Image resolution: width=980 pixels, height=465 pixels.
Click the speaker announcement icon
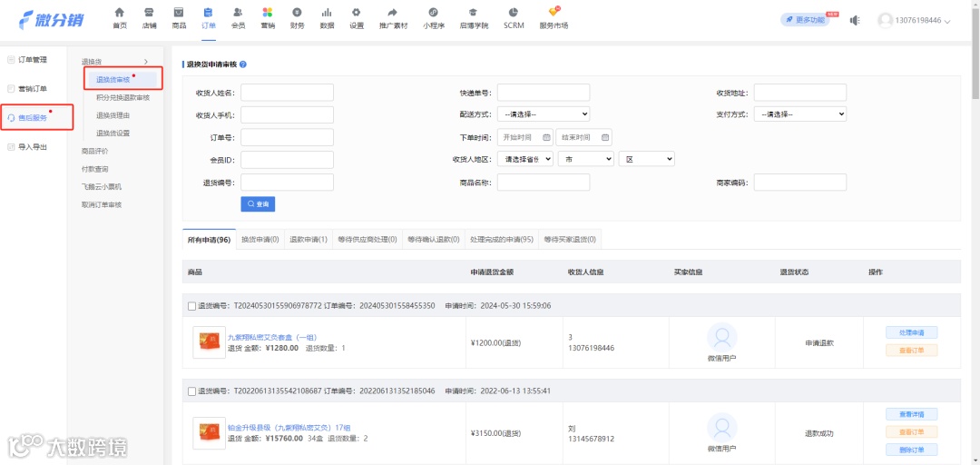coord(855,21)
